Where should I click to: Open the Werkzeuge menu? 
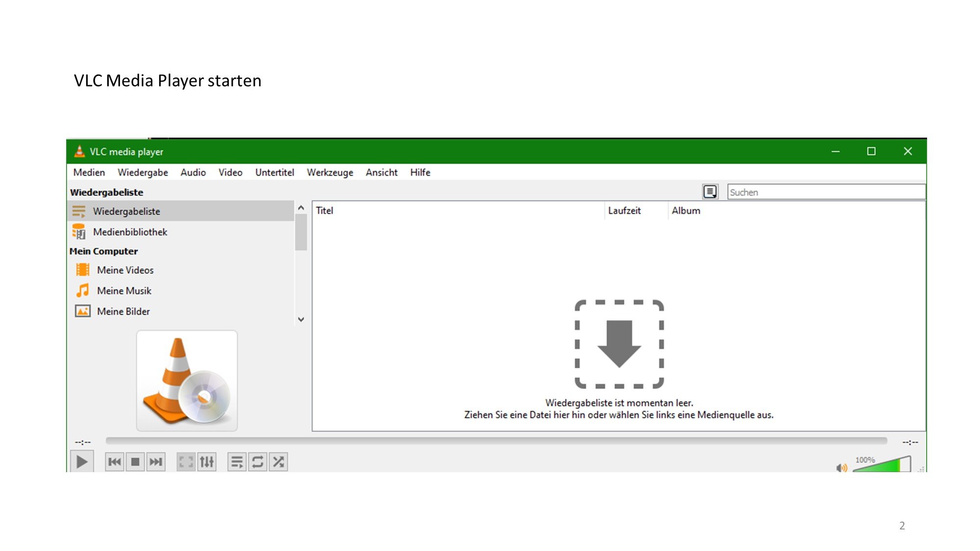[330, 172]
